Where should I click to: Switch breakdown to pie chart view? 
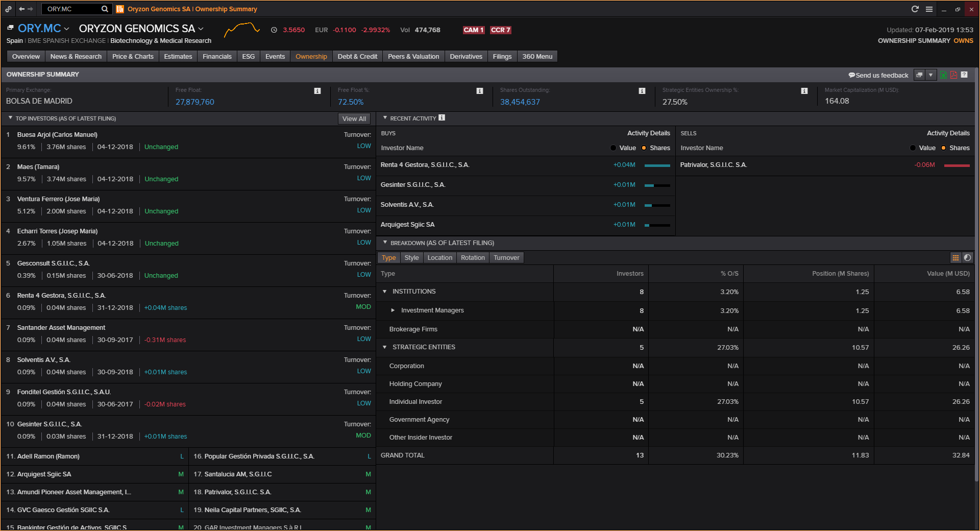(x=967, y=258)
